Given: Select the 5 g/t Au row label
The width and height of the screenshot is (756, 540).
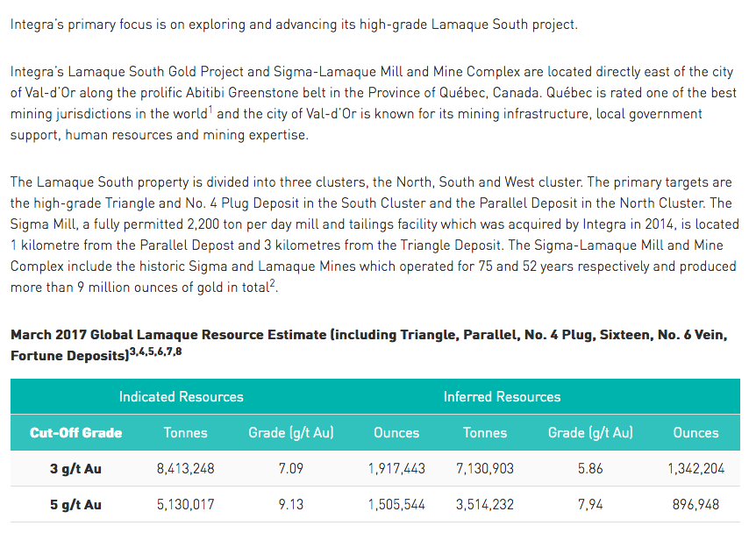Looking at the screenshot, I should 75,505.
